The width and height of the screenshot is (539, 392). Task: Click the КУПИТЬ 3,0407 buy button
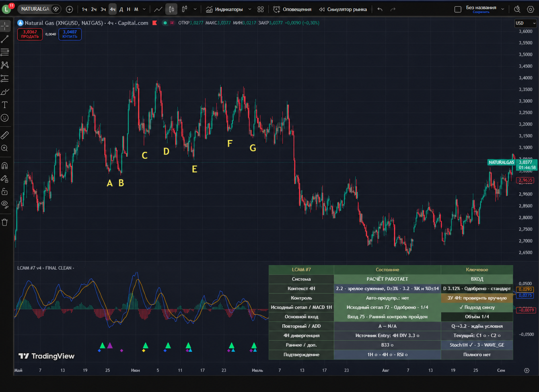[x=70, y=34]
